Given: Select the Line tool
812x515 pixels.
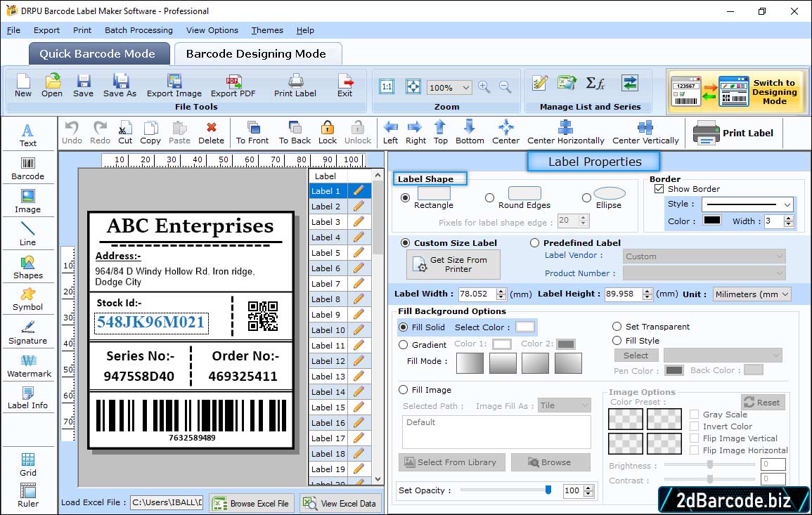Looking at the screenshot, I should pyautogui.click(x=28, y=234).
